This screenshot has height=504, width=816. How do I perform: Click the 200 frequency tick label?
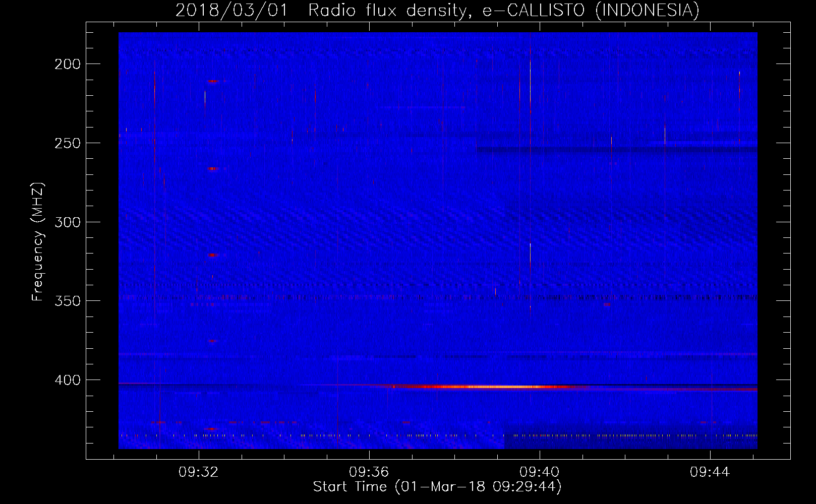coord(68,64)
